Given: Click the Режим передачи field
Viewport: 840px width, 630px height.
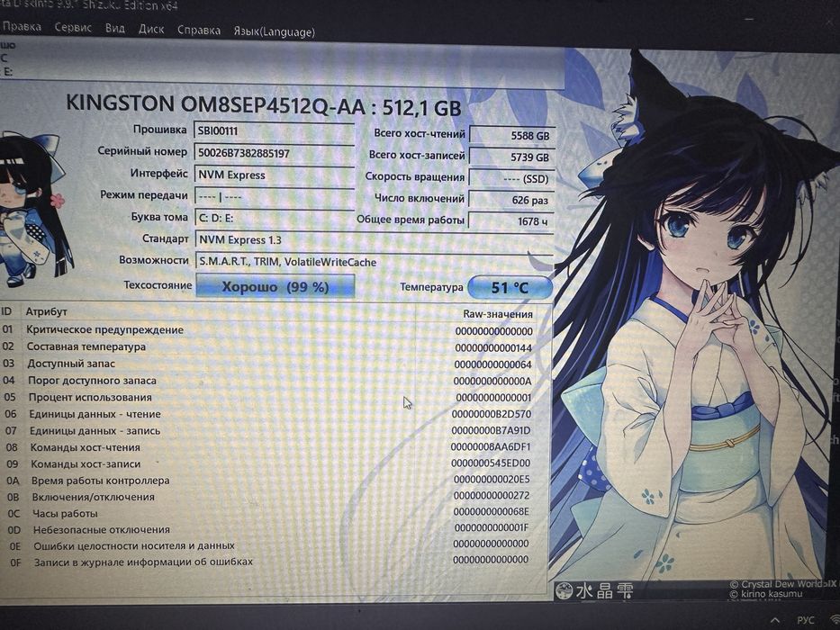Looking at the screenshot, I should click(274, 196).
